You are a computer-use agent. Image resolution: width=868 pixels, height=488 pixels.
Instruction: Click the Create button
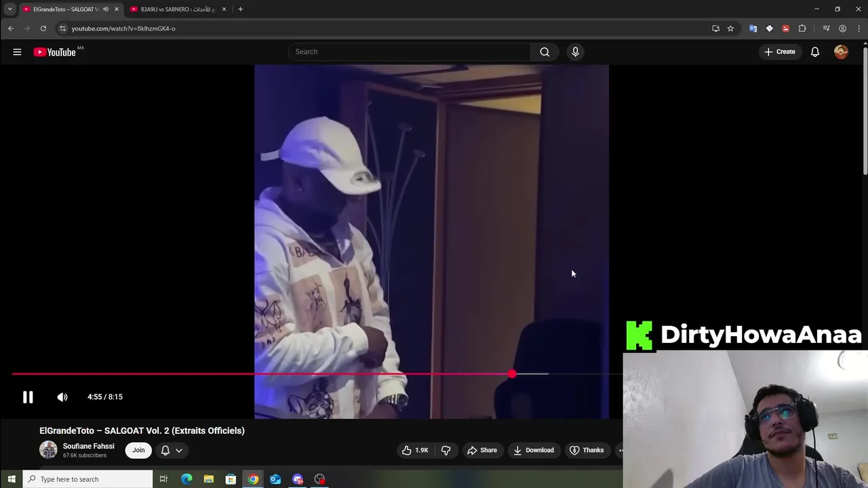pos(779,52)
